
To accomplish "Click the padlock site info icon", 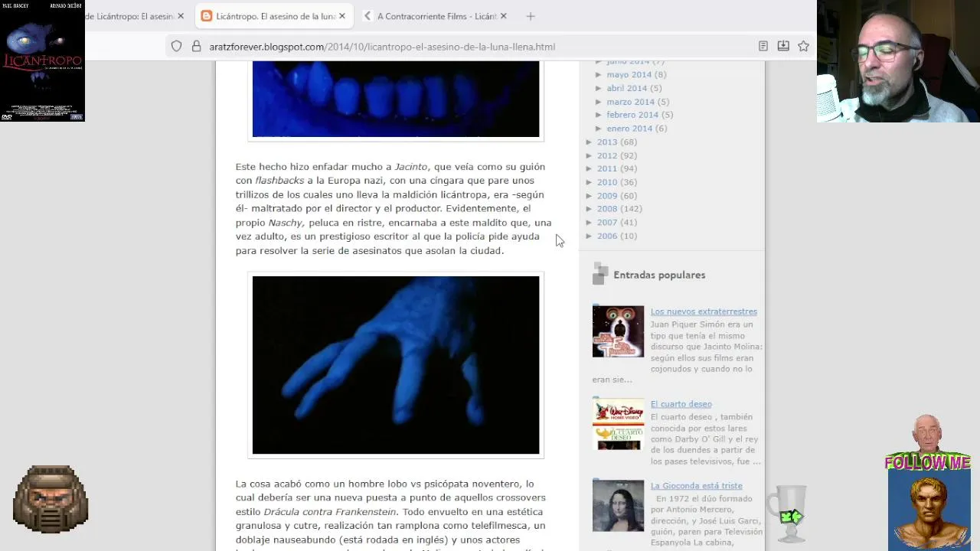I will 196,47.
